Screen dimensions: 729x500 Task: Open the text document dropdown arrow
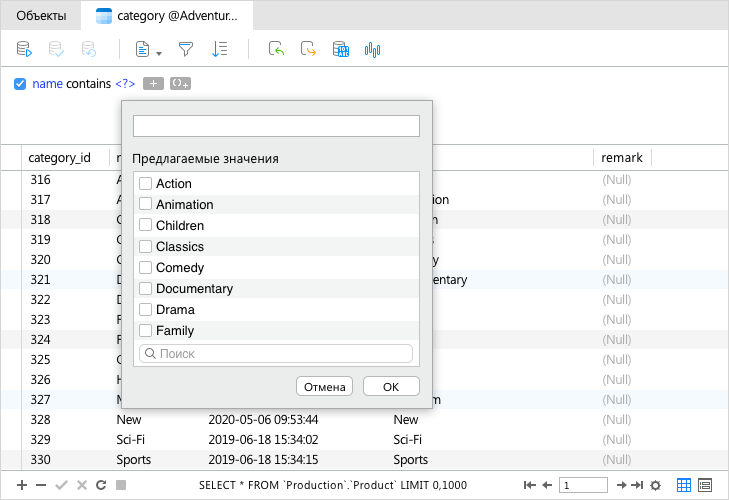click(159, 50)
